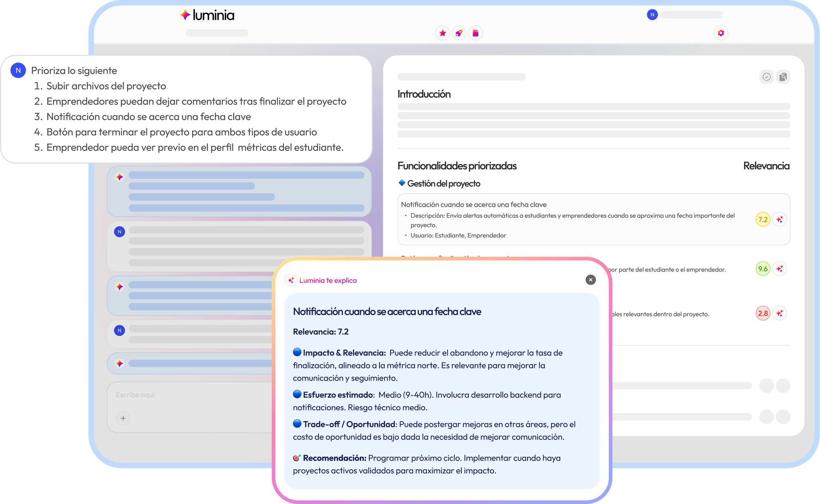
Task: Click sparkle explain icon next to 9.6
Action: [779, 269]
